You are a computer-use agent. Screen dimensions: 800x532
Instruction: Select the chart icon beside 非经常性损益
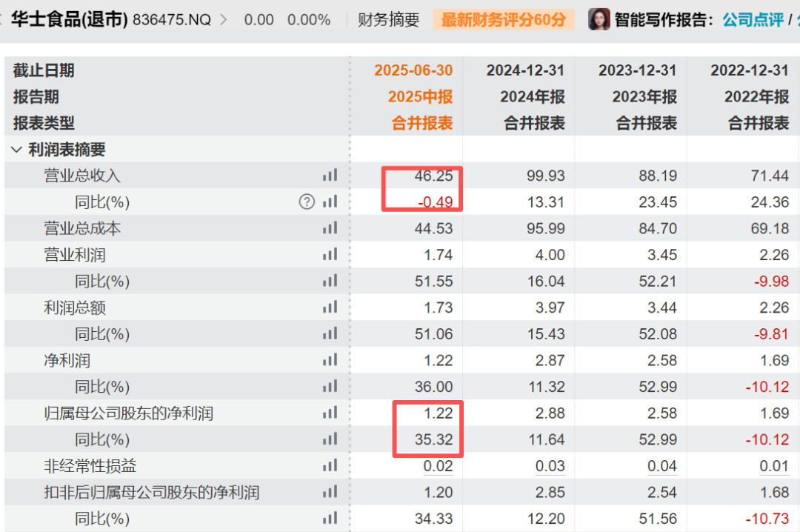[330, 466]
